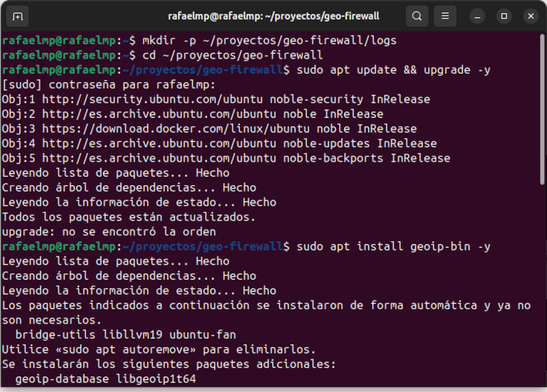Click 'Todos los paquetes están actualizados.'
This screenshot has height=392, width=547.
[x=129, y=217]
